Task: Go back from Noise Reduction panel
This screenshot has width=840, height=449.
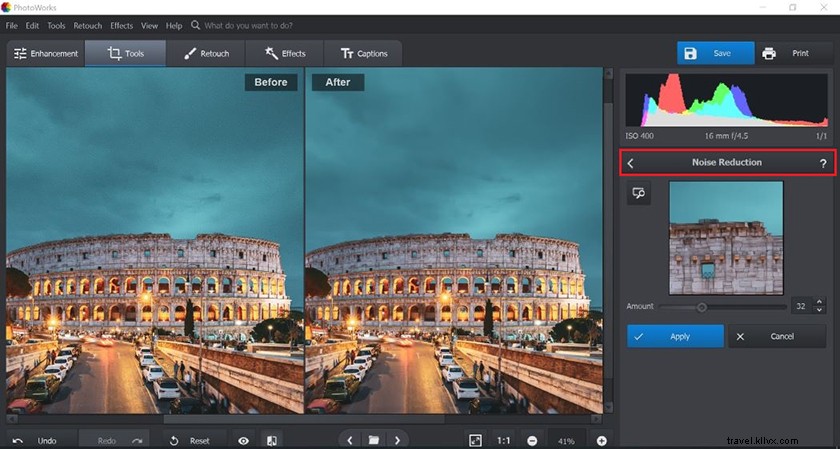Action: (631, 163)
